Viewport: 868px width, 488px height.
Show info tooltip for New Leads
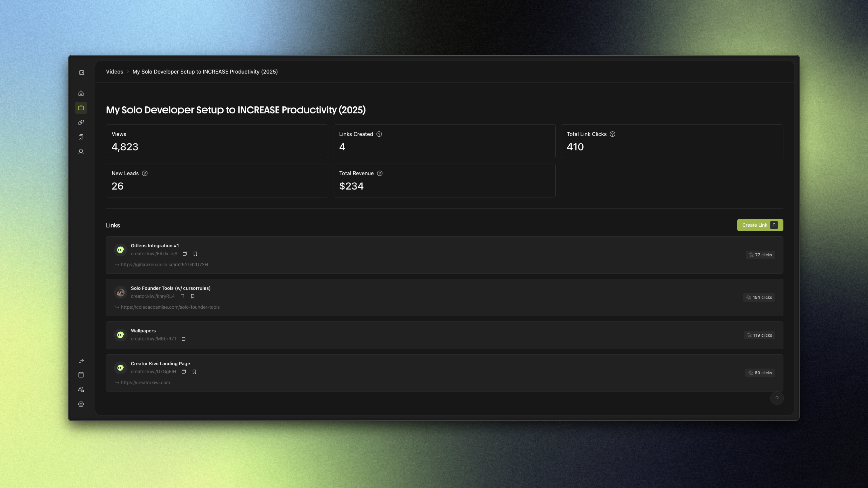(x=145, y=174)
